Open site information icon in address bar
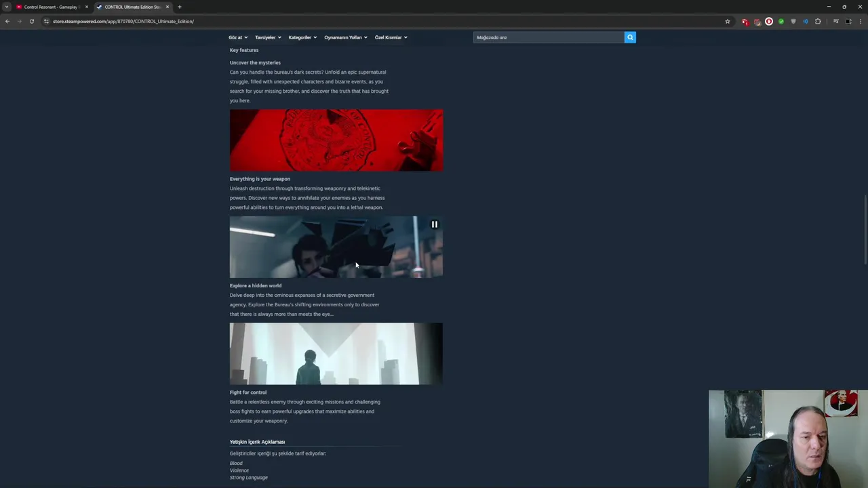868x488 pixels. coord(46,21)
